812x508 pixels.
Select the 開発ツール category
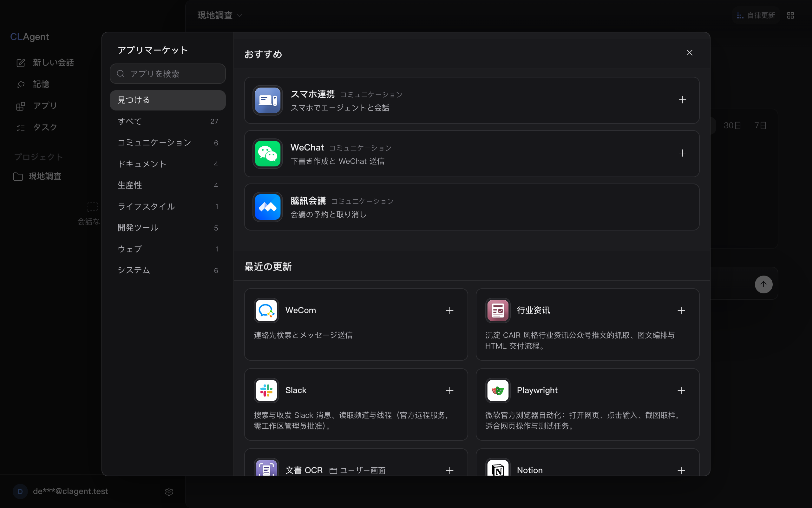[168, 228]
